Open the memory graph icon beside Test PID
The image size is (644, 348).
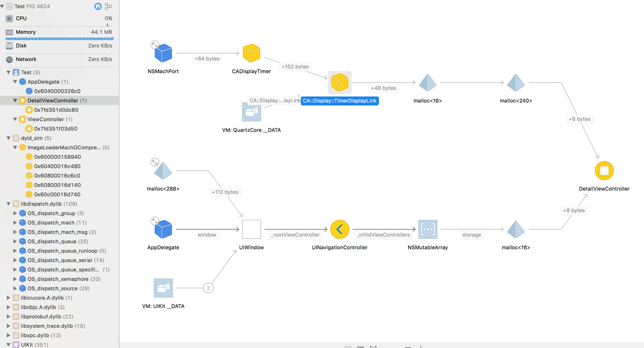tap(108, 6)
